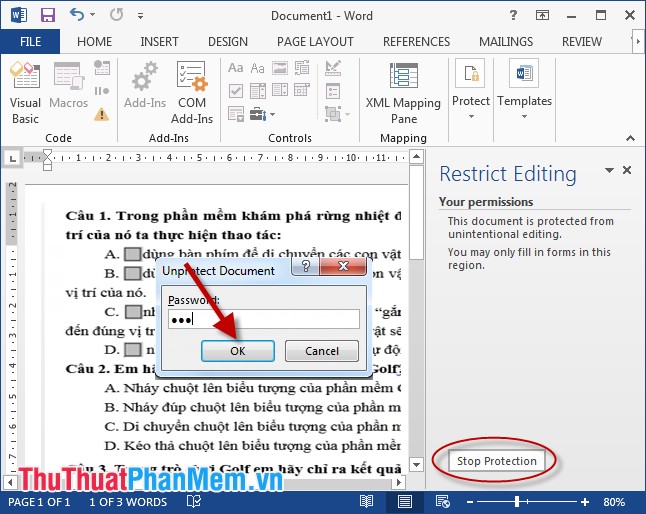Click Stop Protection button

click(x=496, y=461)
